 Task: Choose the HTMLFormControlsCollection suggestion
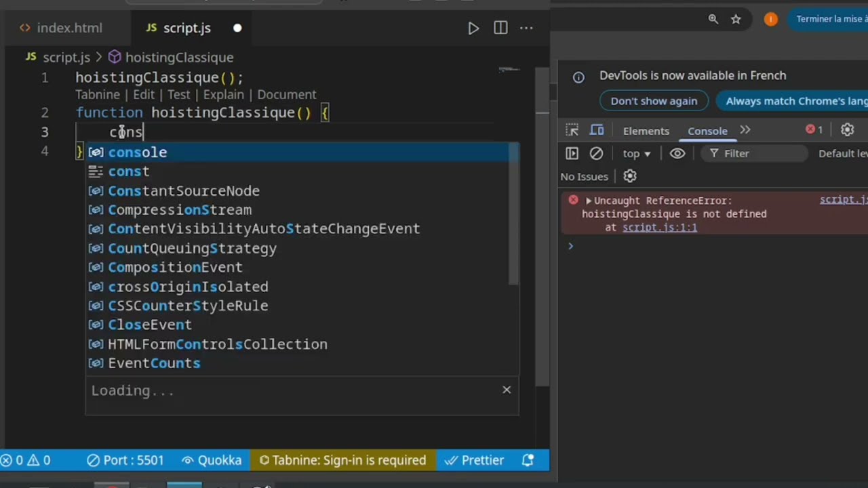(x=298, y=344)
